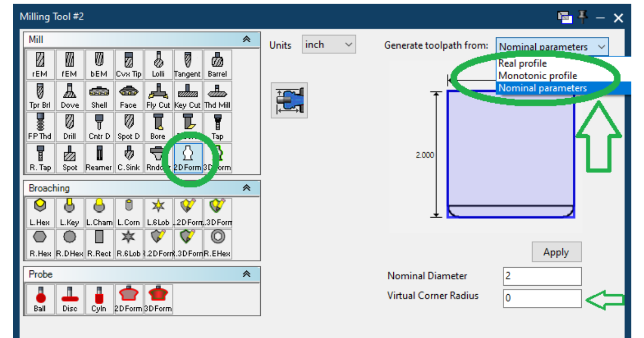644x338 pixels.
Task: Pick the Key Cut tool
Action: click(x=187, y=96)
